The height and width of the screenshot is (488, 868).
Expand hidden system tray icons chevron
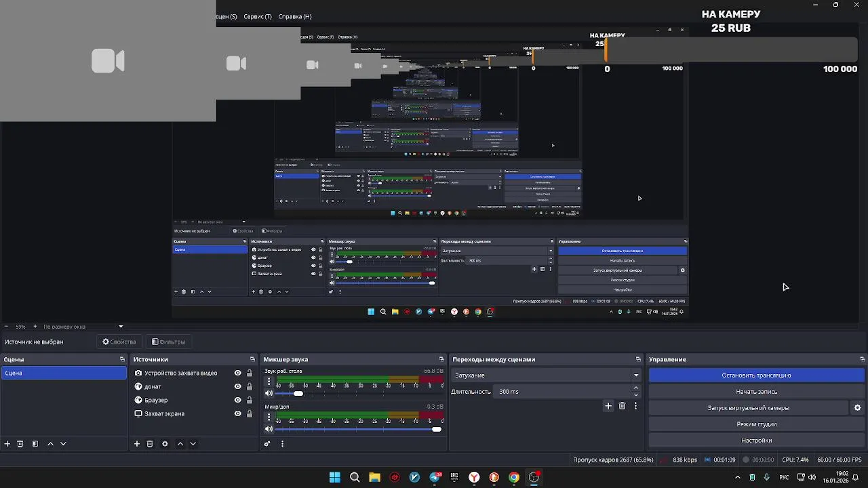point(738,477)
